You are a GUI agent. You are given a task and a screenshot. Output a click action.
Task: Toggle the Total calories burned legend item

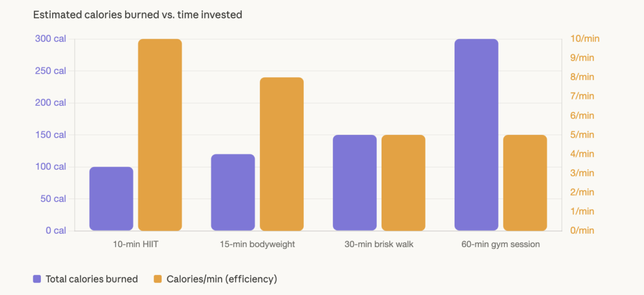click(x=91, y=279)
